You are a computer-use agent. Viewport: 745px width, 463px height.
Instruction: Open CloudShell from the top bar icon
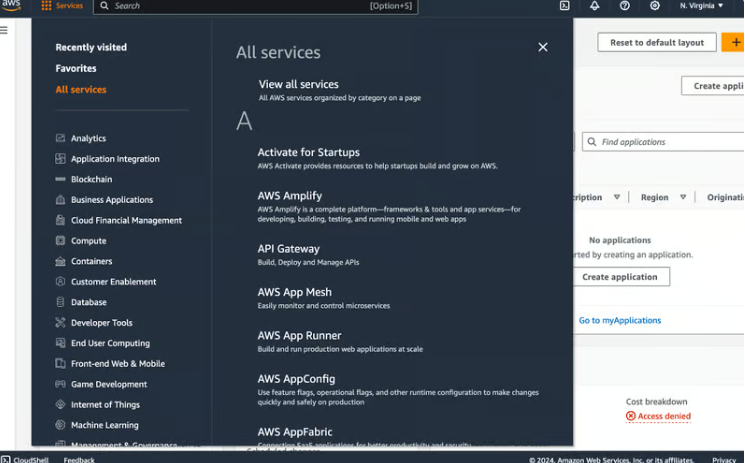pyautogui.click(x=564, y=6)
